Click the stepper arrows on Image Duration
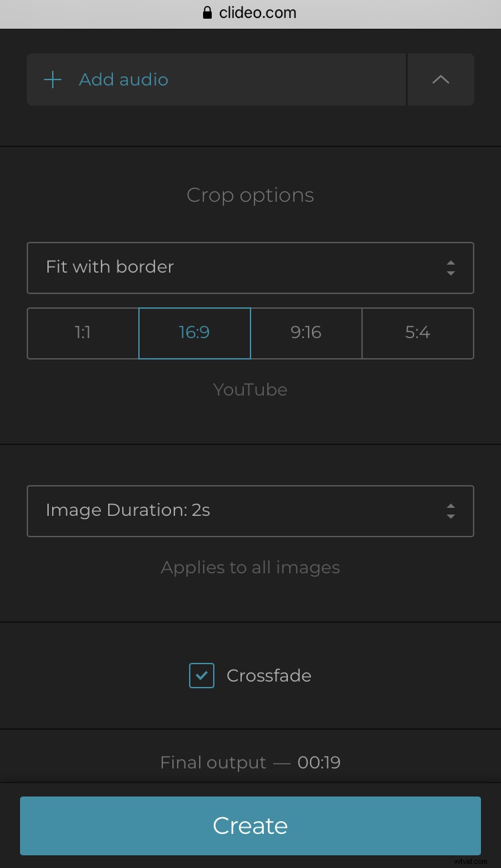Viewport: 501px width, 868px height. point(452,511)
